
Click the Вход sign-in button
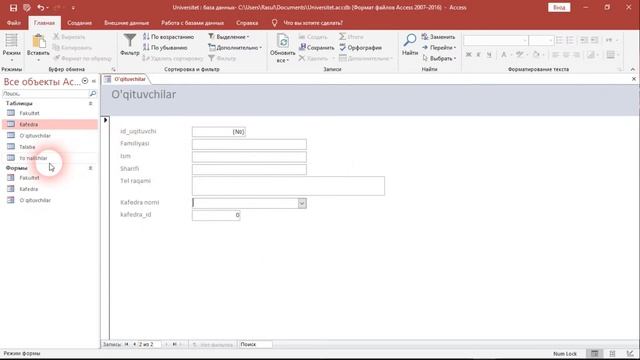[559, 8]
